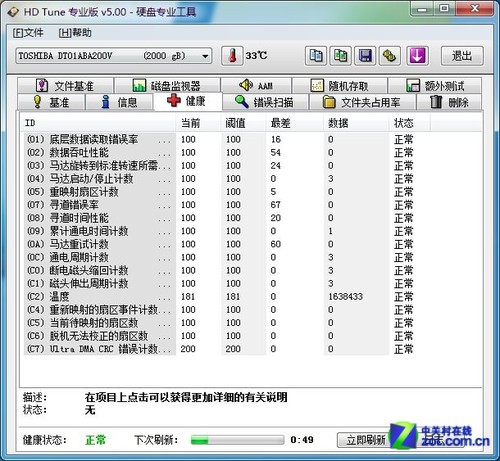Click the purple download arrow icon

point(417,56)
